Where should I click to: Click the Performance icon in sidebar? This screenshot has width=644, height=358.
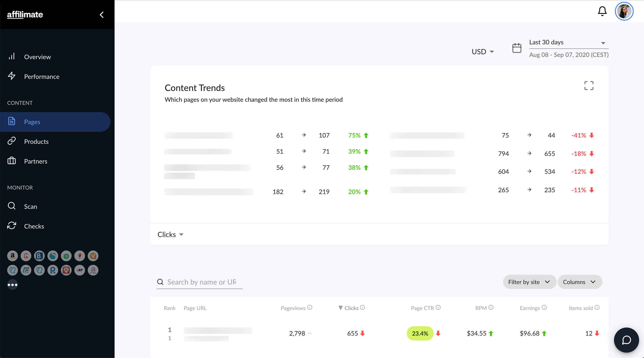tap(12, 76)
